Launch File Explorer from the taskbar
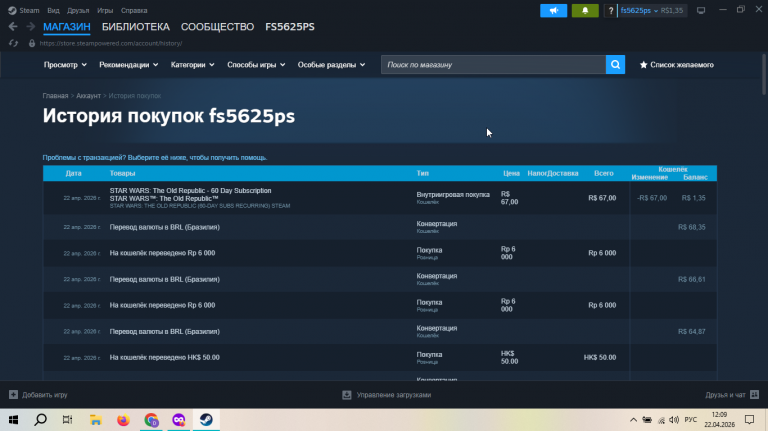The image size is (768, 431). coord(96,420)
